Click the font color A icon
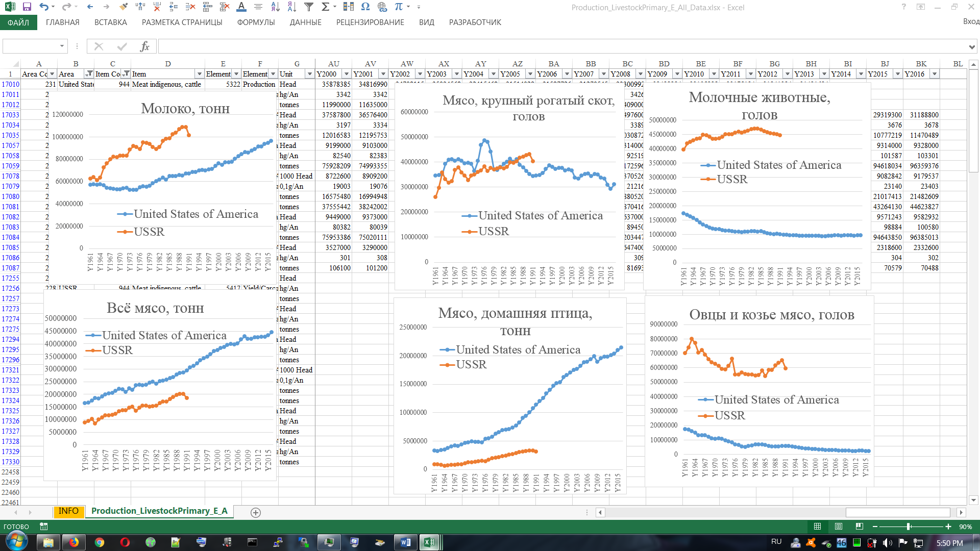980x551 pixels. click(x=241, y=7)
